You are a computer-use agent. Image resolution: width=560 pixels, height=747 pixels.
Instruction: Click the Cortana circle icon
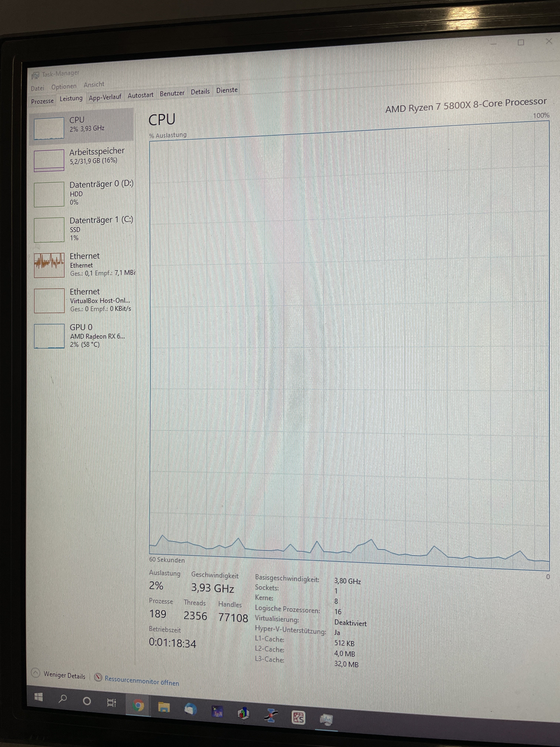[x=87, y=701]
